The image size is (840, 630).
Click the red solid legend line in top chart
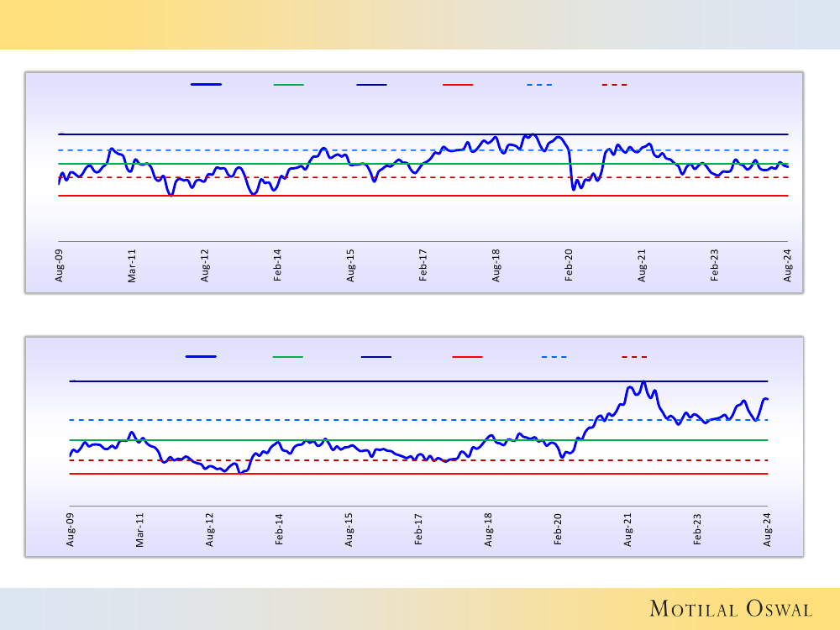point(458,85)
